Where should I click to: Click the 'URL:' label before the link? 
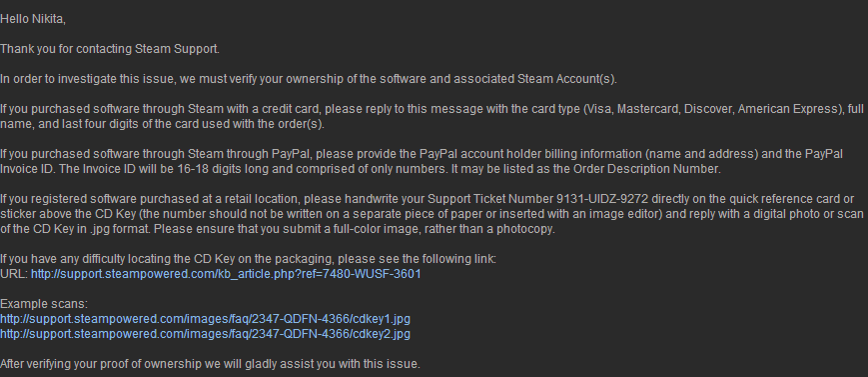(14, 274)
